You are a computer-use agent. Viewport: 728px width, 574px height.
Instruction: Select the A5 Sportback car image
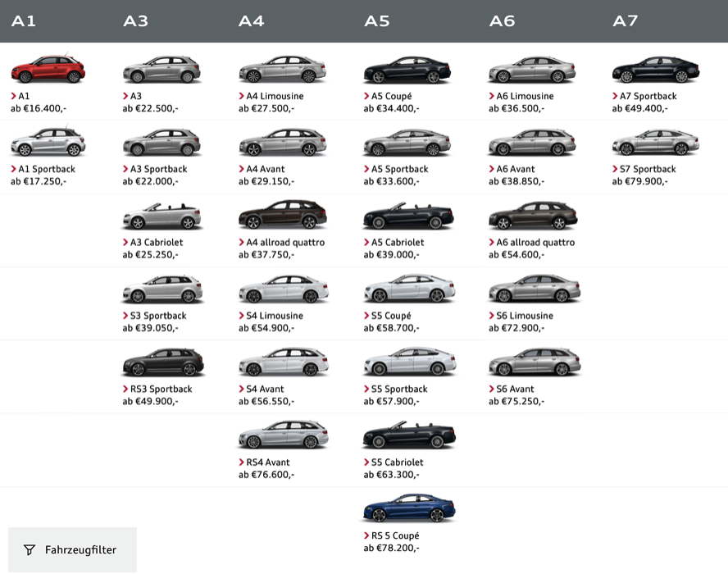coord(407,143)
